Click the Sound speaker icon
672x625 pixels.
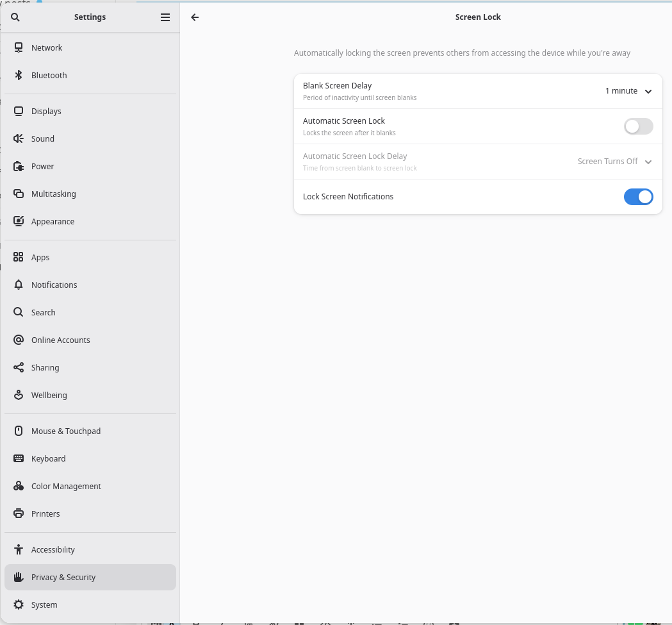coord(19,138)
